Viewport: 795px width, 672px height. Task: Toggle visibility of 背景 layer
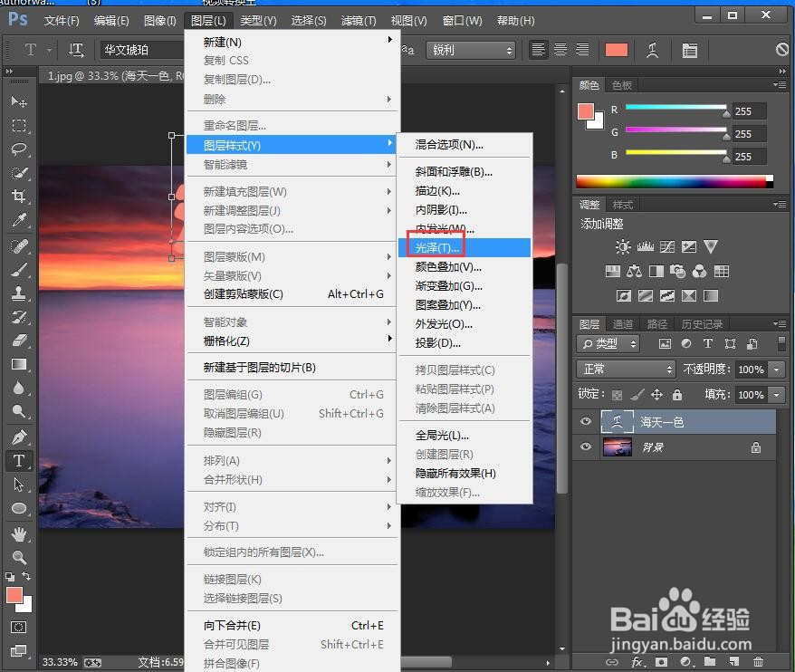586,446
